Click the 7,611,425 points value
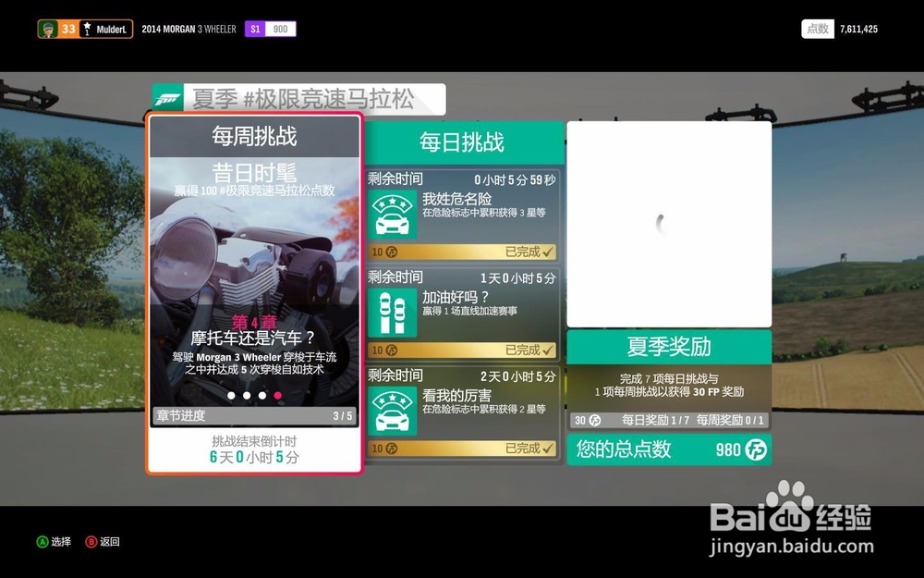The image size is (924, 578). point(858,29)
